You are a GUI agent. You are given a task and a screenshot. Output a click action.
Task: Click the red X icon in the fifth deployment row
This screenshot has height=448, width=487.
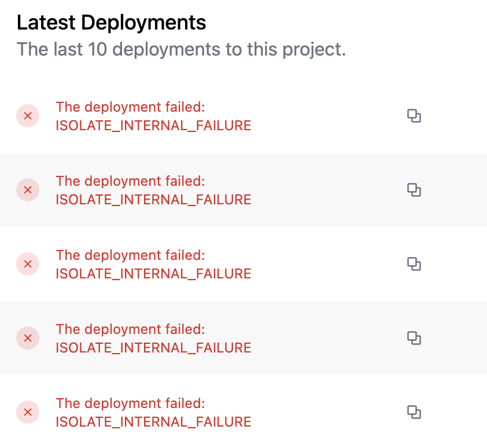click(27, 412)
